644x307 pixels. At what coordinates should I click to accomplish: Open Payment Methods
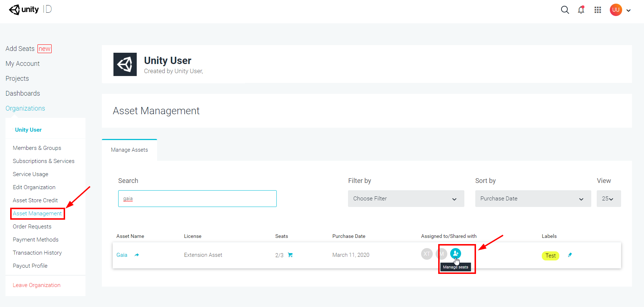pos(36,240)
